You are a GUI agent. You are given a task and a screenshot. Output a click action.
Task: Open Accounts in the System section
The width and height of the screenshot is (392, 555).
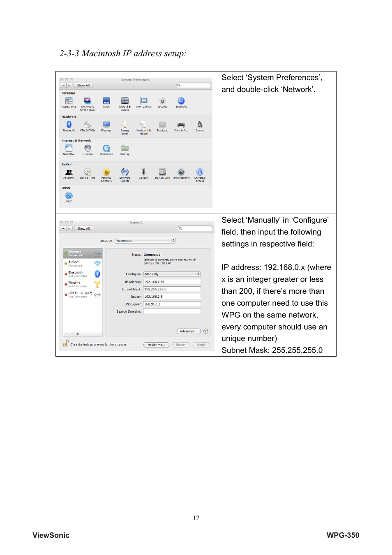pyautogui.click(x=69, y=173)
